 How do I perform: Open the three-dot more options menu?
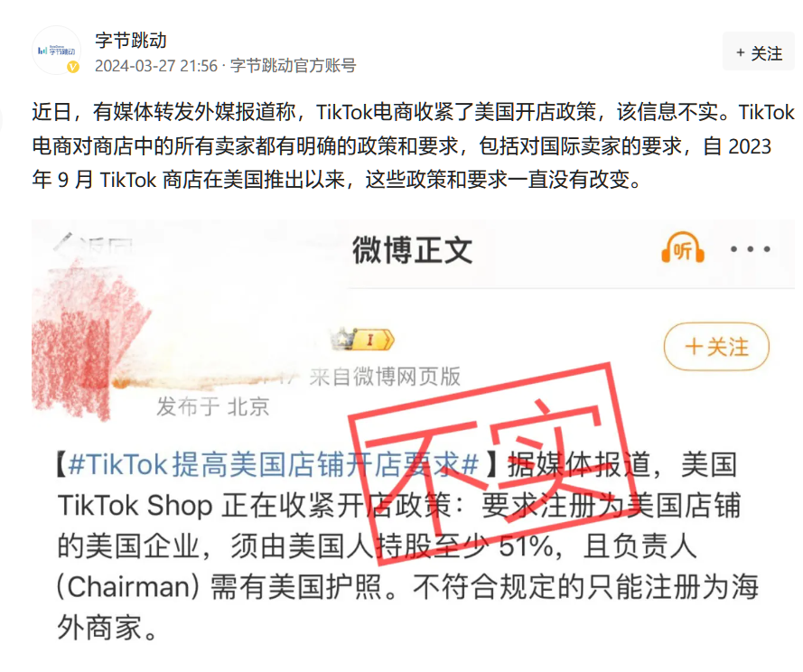tap(751, 249)
